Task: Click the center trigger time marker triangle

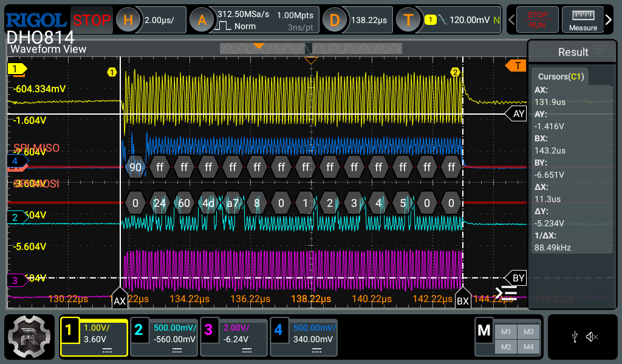Action: (311, 61)
